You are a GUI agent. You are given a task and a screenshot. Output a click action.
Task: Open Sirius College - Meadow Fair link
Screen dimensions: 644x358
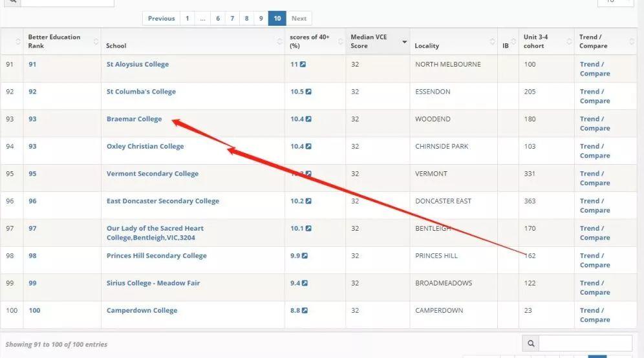[153, 283]
